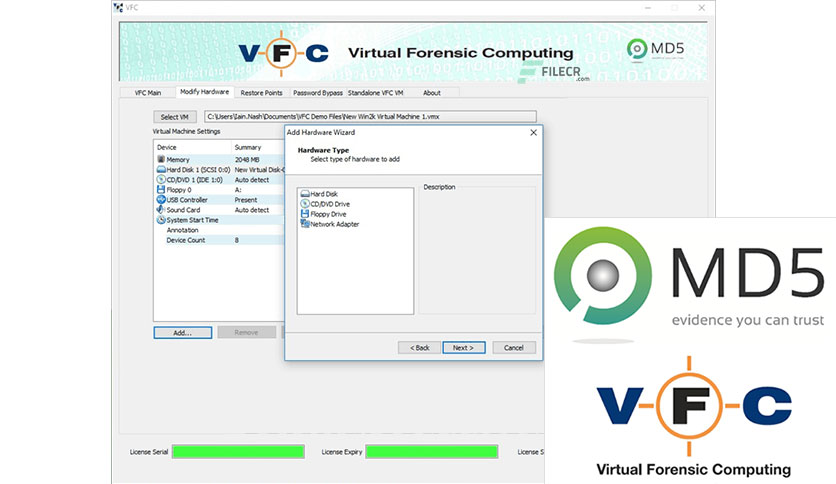Switch to Standalone VFC VM tab
Viewport: 836px width, 484px height.
tap(376, 93)
